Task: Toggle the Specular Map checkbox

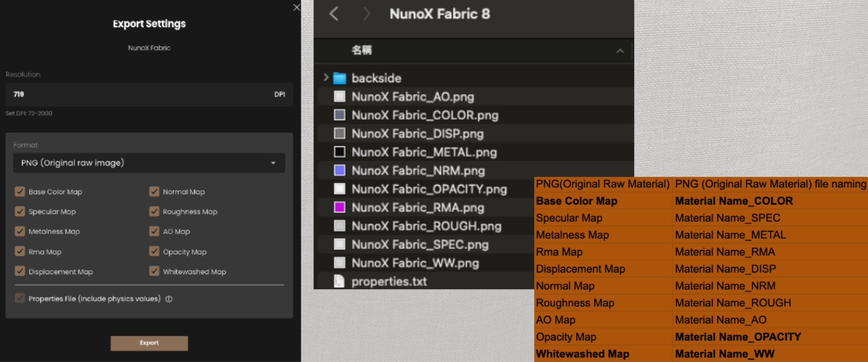Action: (x=19, y=212)
